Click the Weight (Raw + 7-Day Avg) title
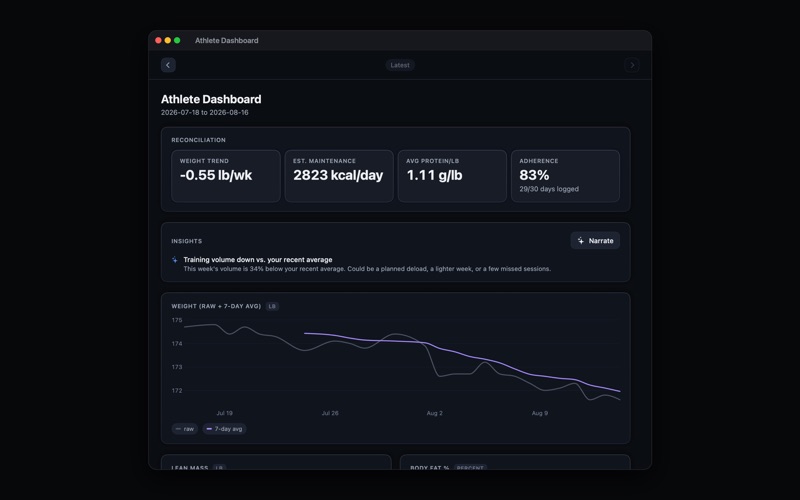Screen dimensions: 800x500 coord(216,306)
